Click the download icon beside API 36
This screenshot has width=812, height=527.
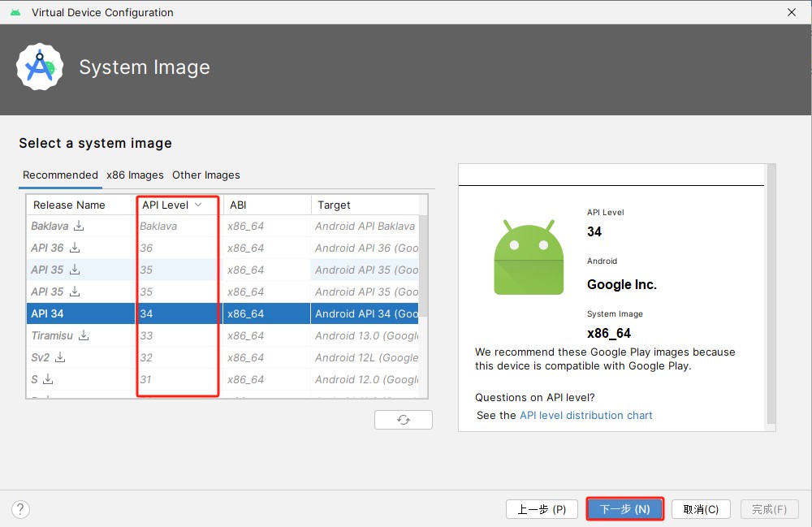coord(75,248)
